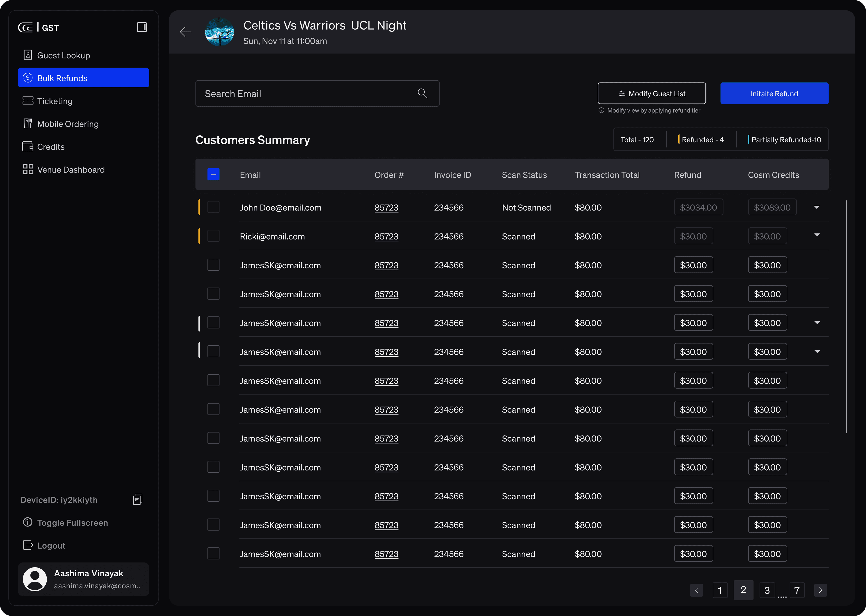
Task: Click the Mobile Ordering utensils icon
Action: 28,123
